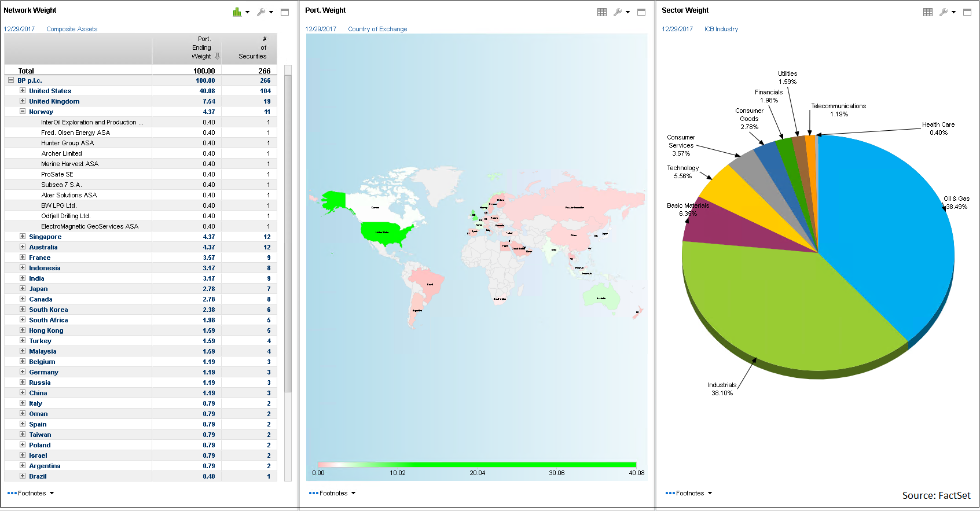The width and height of the screenshot is (980, 511).
Task: Select InterOil Exploration and Production row
Action: tap(141, 122)
